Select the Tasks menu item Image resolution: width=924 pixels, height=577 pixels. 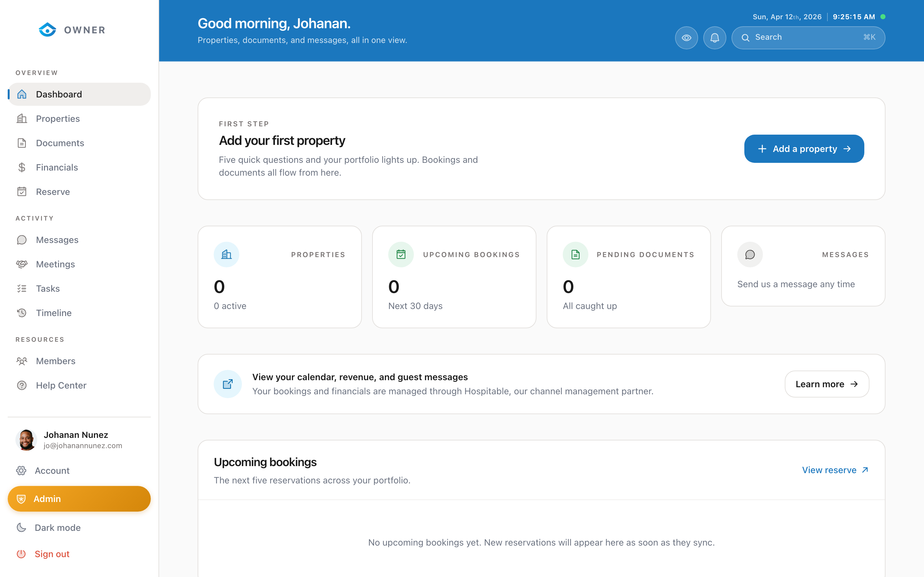(47, 288)
